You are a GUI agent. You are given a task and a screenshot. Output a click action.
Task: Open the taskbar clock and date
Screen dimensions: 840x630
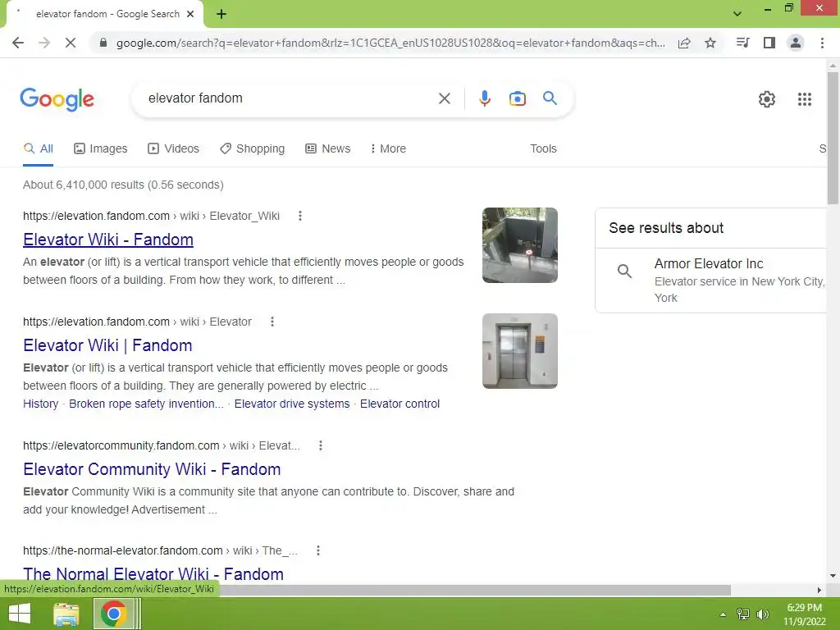(x=804, y=614)
